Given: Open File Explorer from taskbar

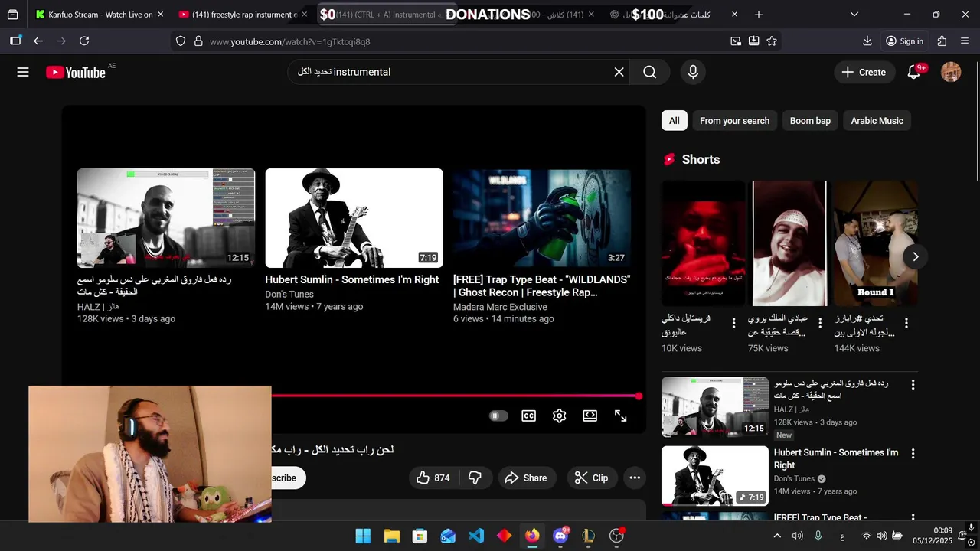Looking at the screenshot, I should pyautogui.click(x=392, y=536).
